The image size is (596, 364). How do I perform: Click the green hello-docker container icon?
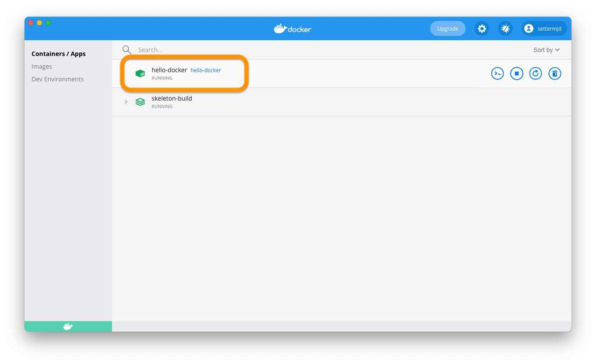tap(140, 73)
